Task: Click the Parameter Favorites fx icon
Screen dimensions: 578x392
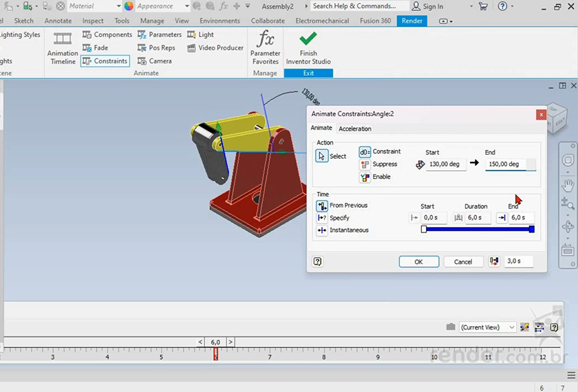Action: pos(265,39)
